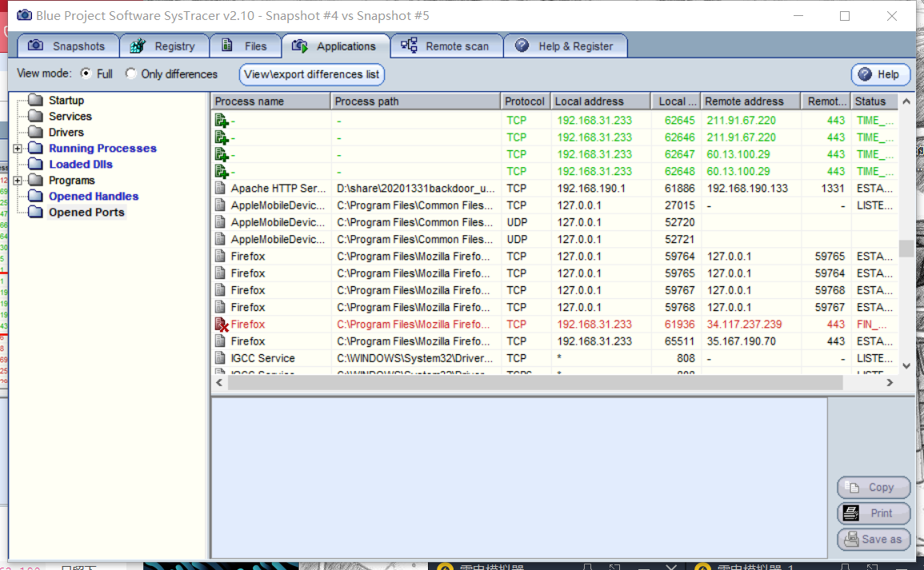Select path D:\share\20201331backdoor cell
Viewport: 924px width, 570px height.
[415, 189]
